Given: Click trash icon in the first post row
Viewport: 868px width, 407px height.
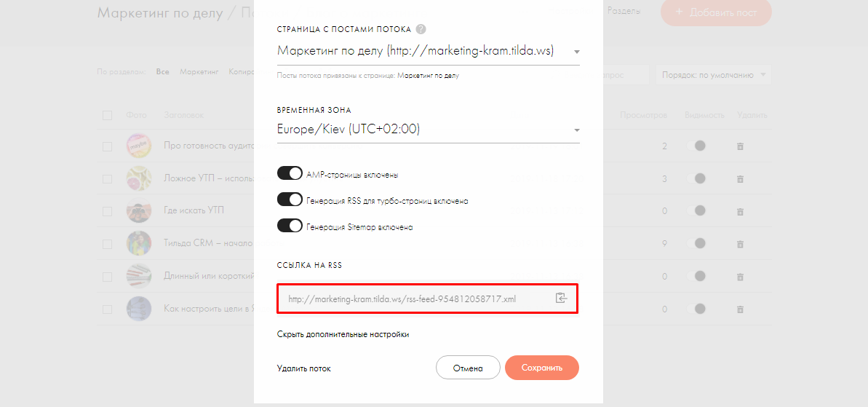Looking at the screenshot, I should [x=739, y=146].
